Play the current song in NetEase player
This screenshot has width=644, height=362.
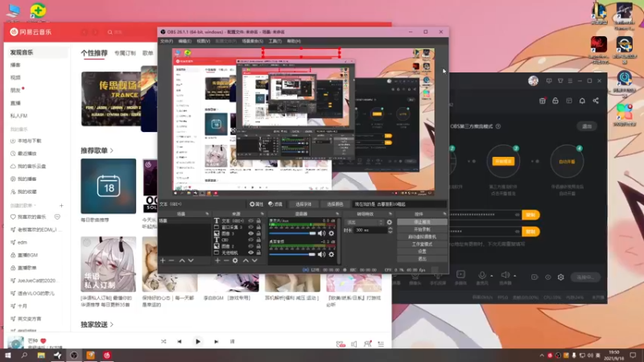click(198, 341)
